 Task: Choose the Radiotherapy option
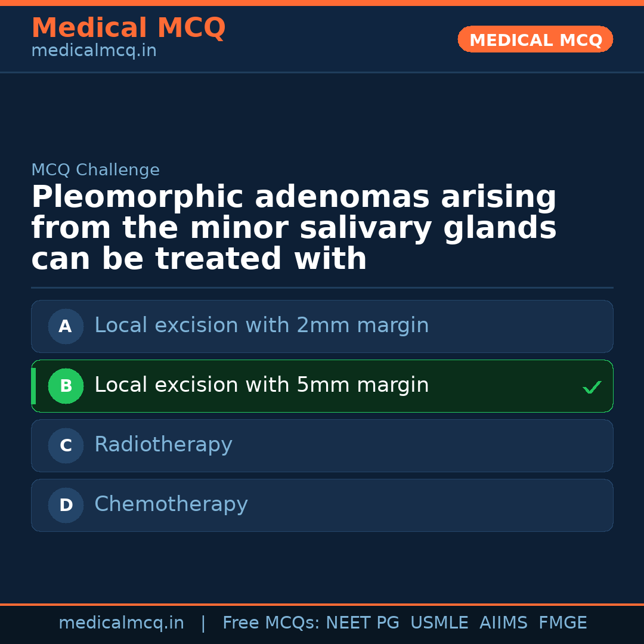point(163,445)
